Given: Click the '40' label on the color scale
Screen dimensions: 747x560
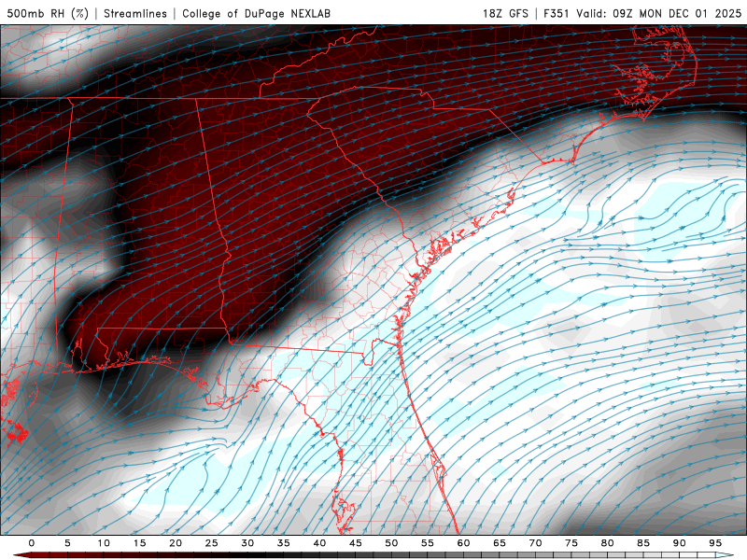Looking at the screenshot, I should [319, 543].
